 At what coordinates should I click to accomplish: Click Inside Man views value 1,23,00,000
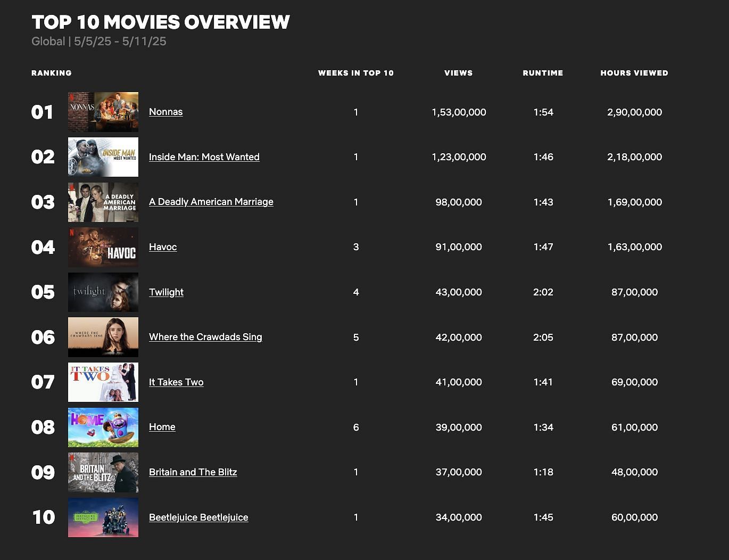[459, 157]
